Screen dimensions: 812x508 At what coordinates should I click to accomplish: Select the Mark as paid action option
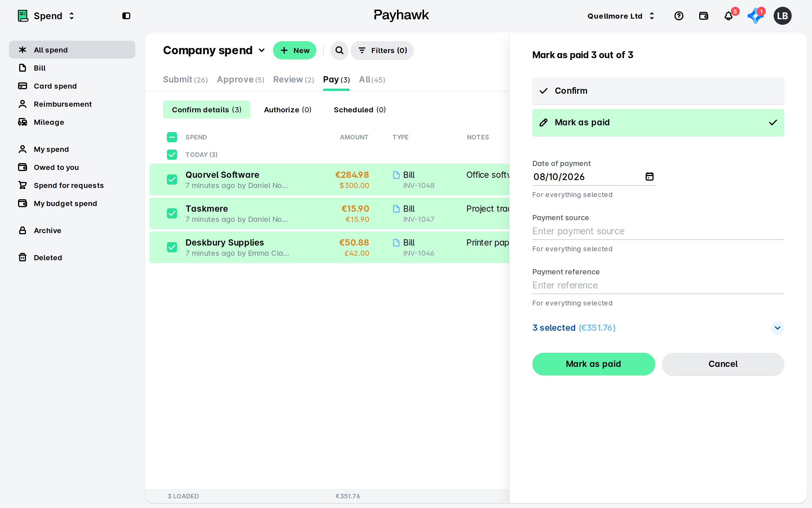coord(658,123)
